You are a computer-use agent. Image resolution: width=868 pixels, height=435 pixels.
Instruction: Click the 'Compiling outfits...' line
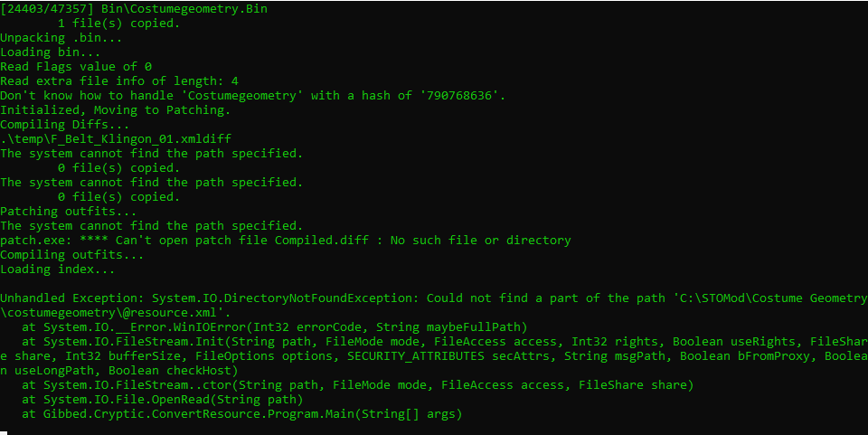(72, 254)
